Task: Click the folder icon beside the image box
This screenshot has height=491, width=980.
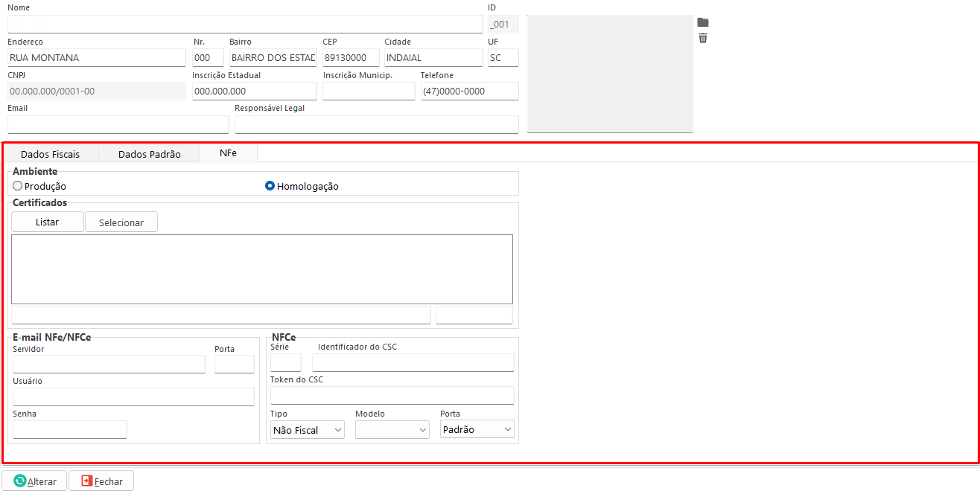Action: coord(702,22)
